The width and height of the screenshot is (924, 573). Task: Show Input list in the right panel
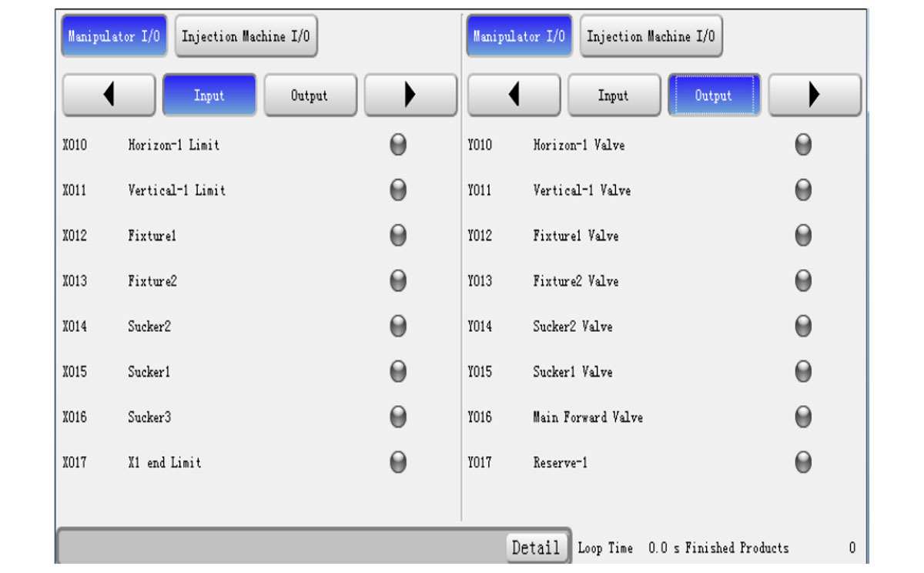point(614,95)
